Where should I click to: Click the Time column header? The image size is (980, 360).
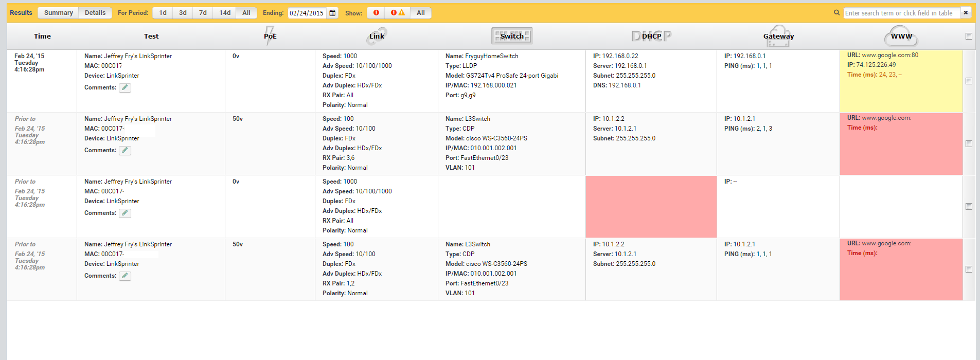coord(42,37)
